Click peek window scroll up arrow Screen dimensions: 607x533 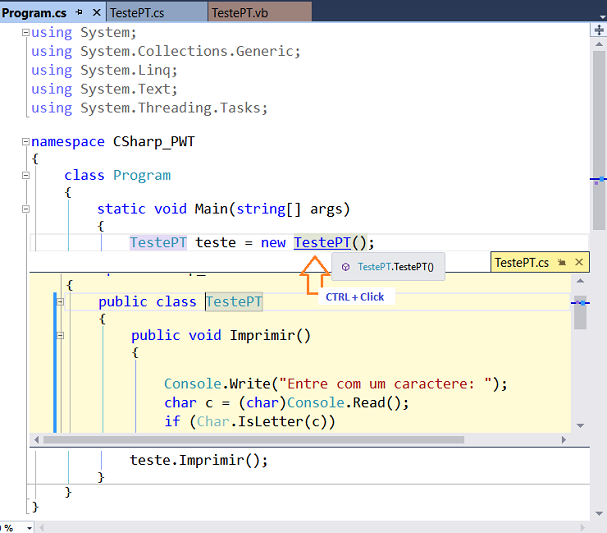point(580,281)
